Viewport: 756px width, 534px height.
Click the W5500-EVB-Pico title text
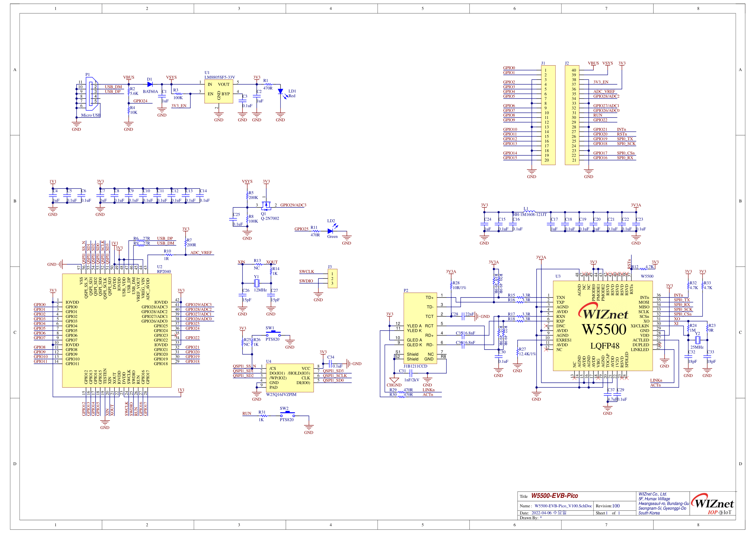click(x=555, y=496)
